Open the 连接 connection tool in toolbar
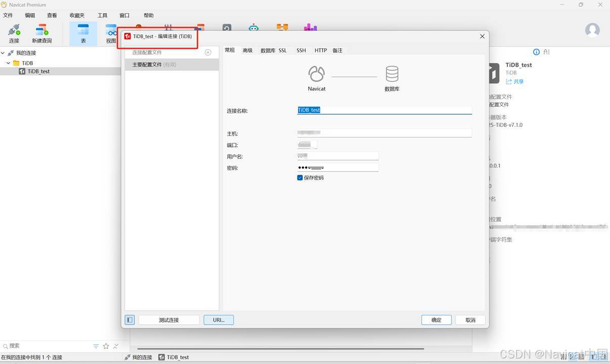 point(14,33)
